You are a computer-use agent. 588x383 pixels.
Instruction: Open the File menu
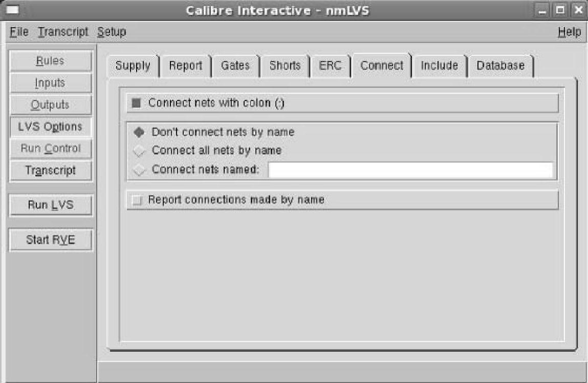point(19,32)
